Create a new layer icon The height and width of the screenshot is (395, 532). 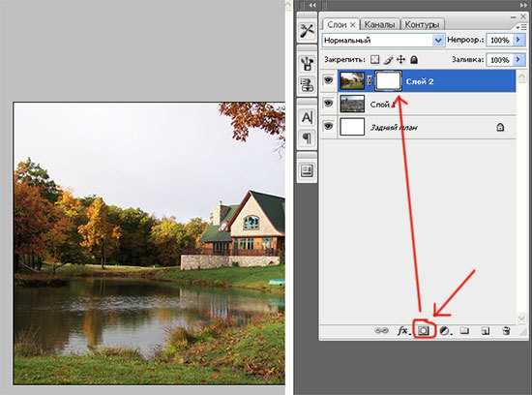coord(486,330)
